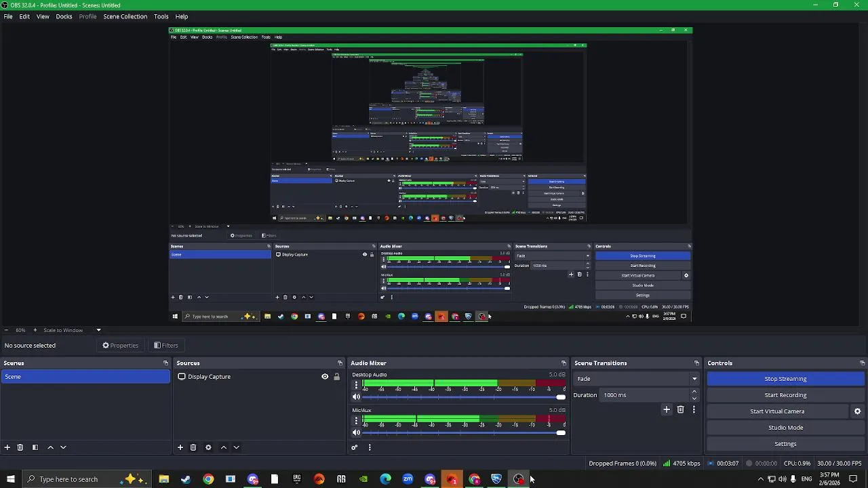Increase transition duration with up arrow
868x488 pixels.
tap(694, 392)
